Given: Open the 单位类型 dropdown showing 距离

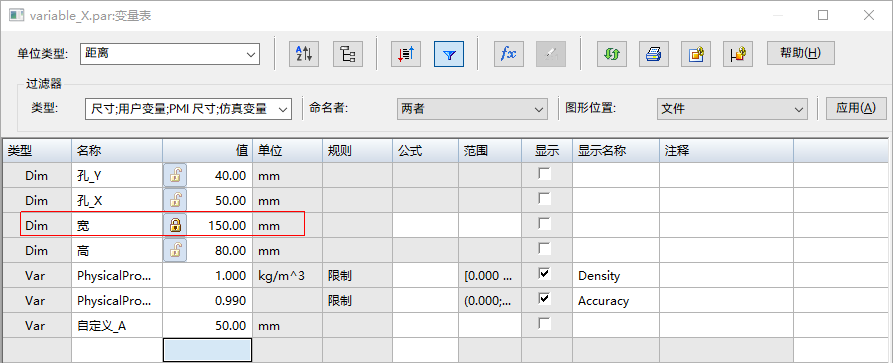Looking at the screenshot, I should [170, 54].
